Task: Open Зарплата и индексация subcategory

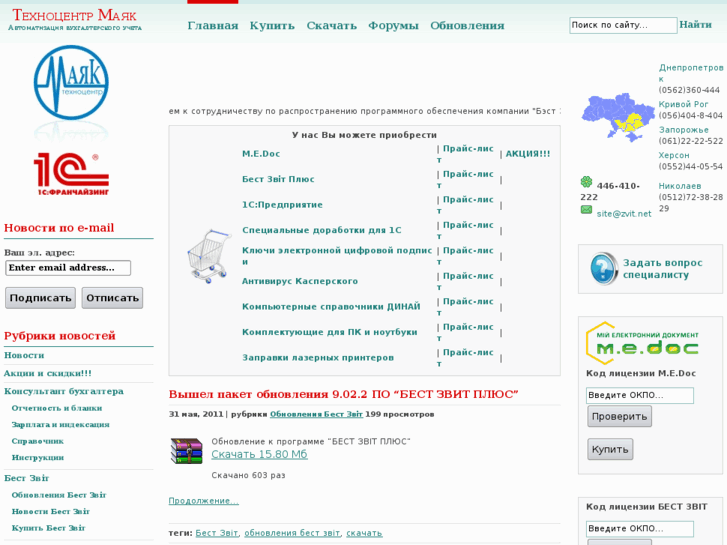Action: [61, 424]
